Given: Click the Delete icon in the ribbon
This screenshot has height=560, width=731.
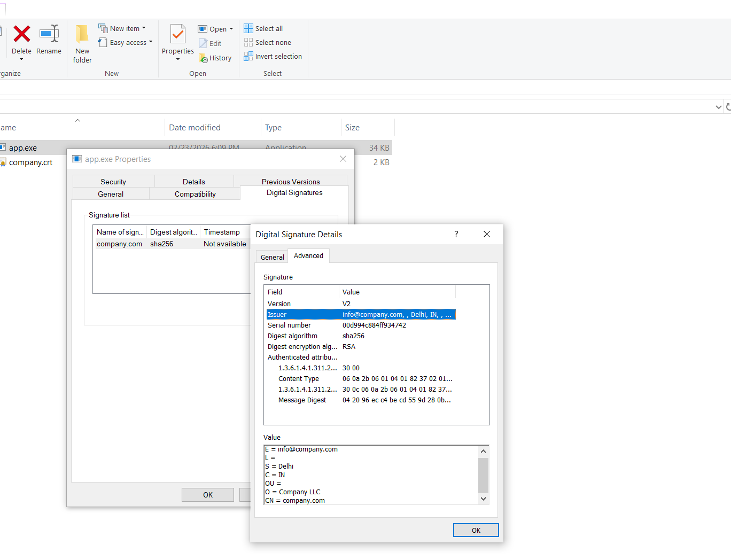Looking at the screenshot, I should pos(21,34).
